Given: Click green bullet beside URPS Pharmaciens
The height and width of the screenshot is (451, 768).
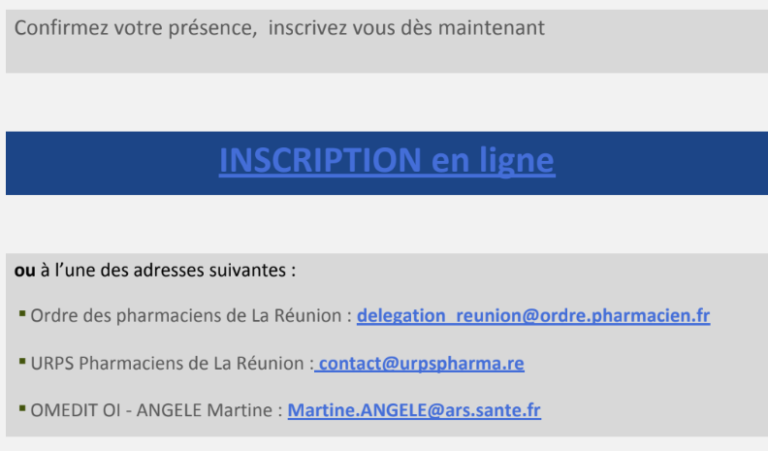Looking at the screenshot, I should pyautogui.click(x=22, y=361).
